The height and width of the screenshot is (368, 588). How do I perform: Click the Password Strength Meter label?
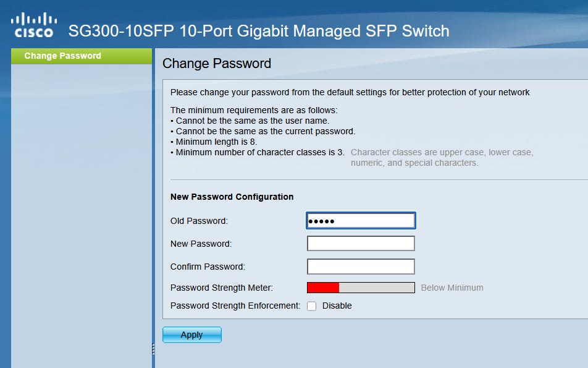(222, 288)
